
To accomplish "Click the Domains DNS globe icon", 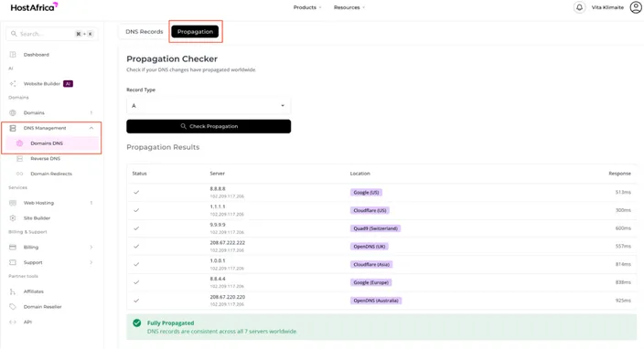I will point(20,143).
